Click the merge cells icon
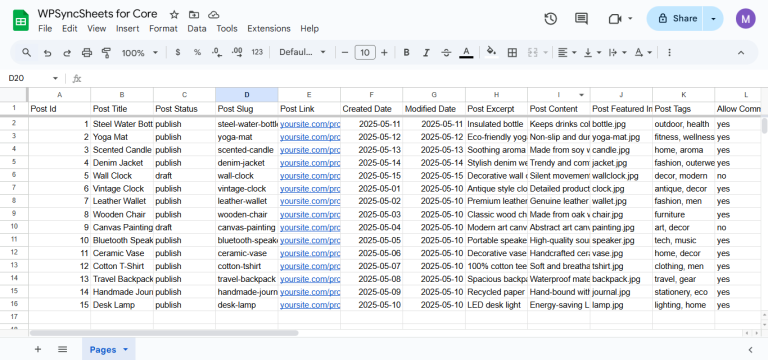This screenshot has width=768, height=360. coord(532,52)
